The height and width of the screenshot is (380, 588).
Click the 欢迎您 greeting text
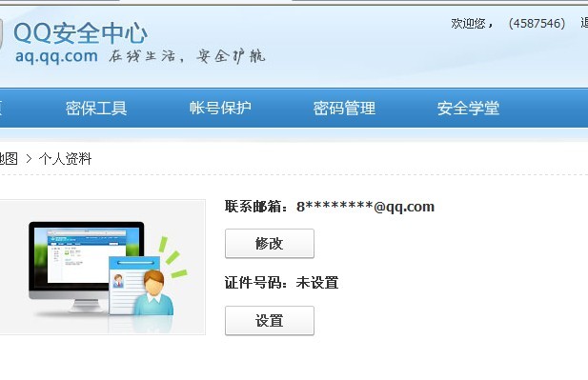point(468,23)
